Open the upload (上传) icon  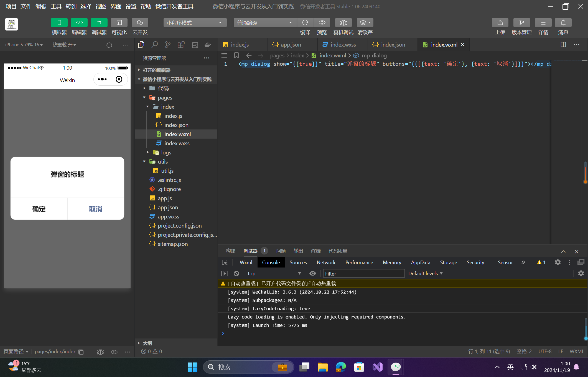pyautogui.click(x=500, y=23)
